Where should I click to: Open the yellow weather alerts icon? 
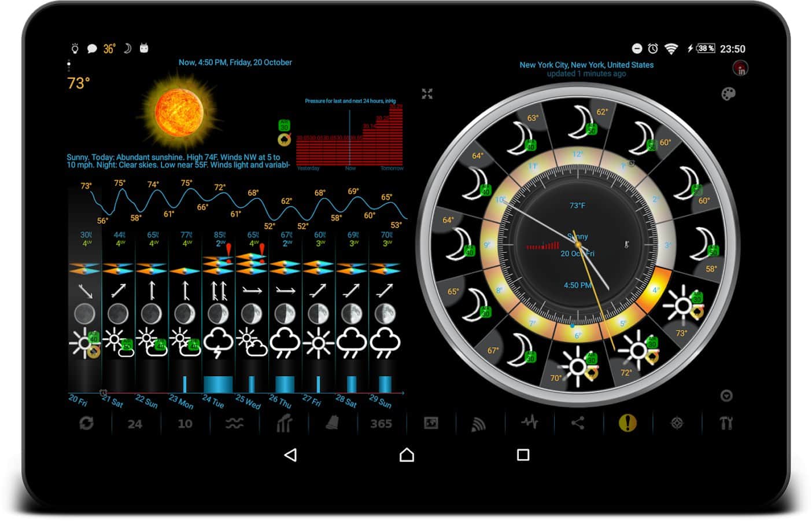627,423
